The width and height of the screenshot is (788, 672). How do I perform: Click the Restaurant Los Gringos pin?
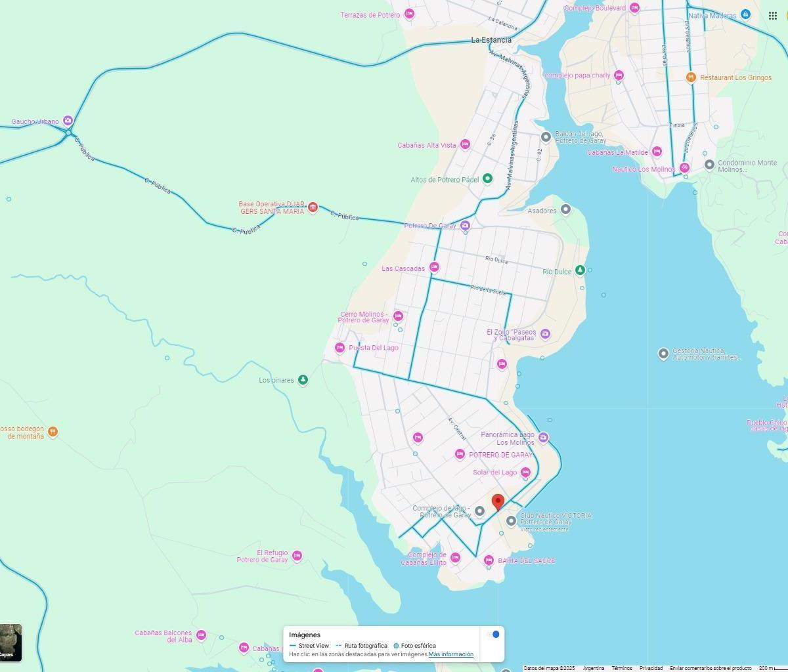691,77
